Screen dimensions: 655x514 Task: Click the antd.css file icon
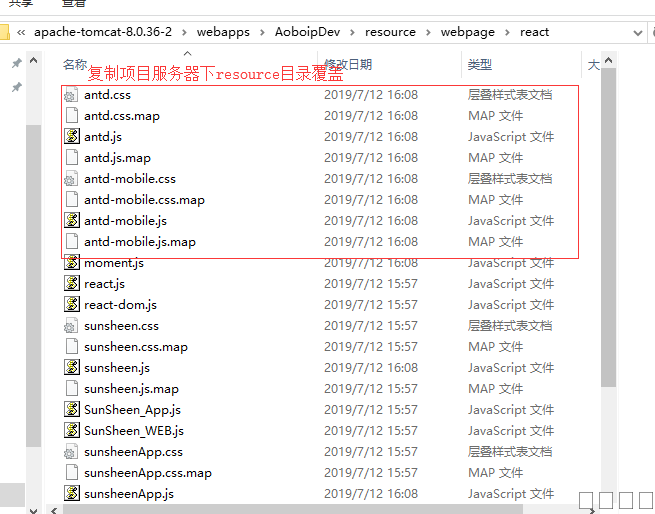(71, 95)
